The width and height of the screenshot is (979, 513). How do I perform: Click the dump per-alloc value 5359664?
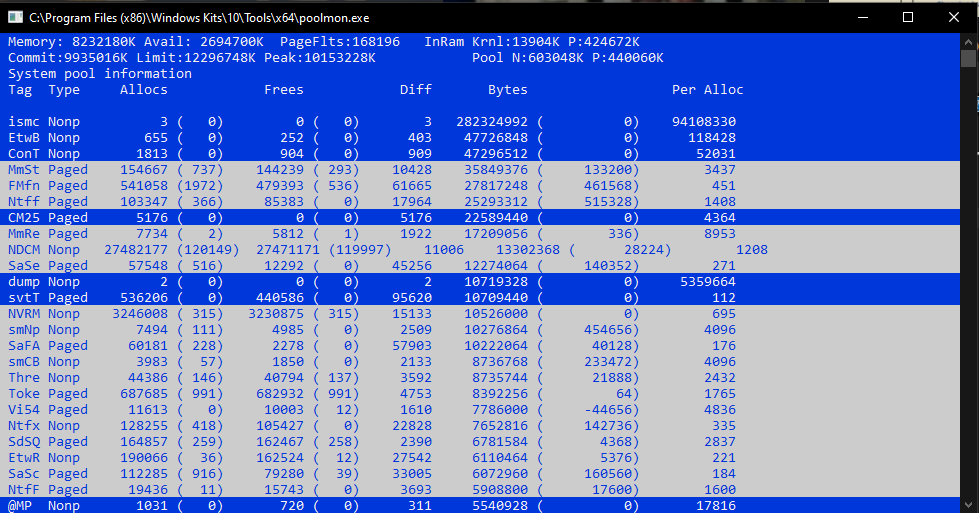708,282
